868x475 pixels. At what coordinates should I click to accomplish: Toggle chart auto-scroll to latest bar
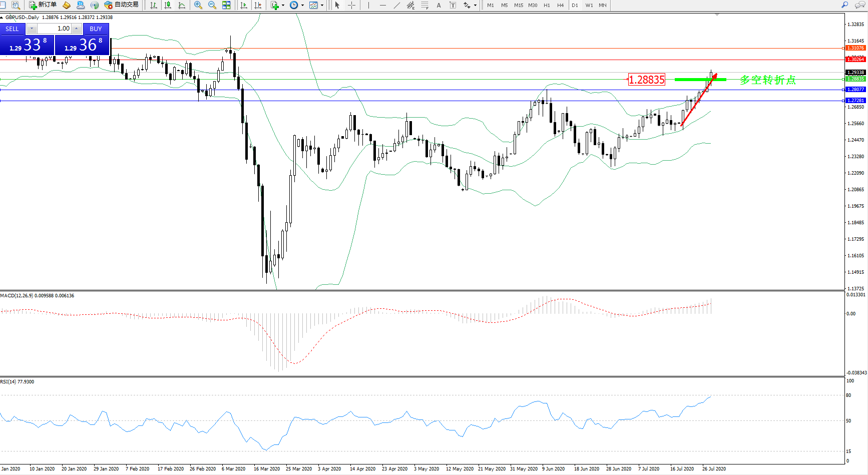[x=244, y=5]
